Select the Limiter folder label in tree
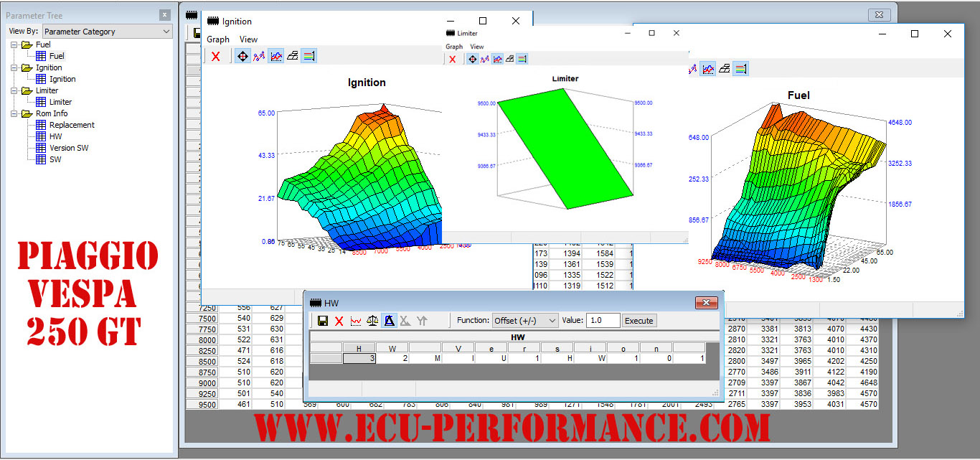 [x=47, y=90]
